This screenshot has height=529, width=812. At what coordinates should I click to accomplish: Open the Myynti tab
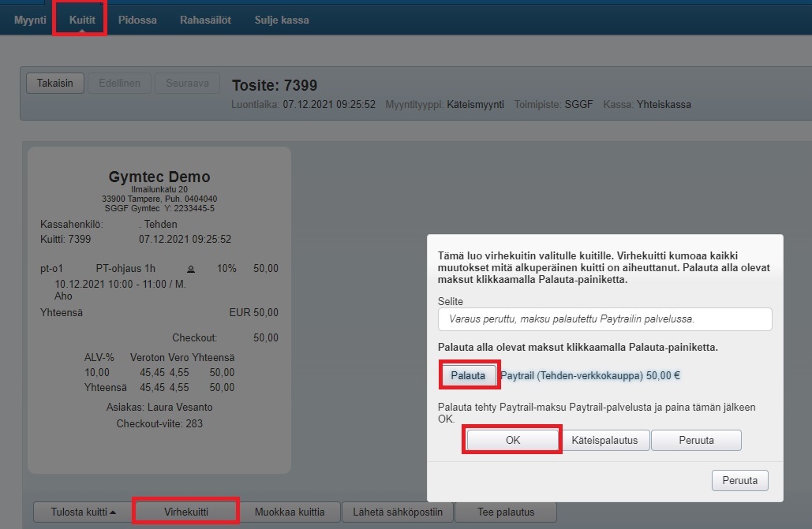30,20
